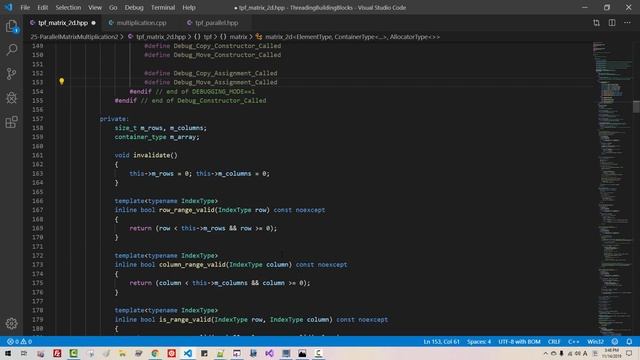Select language mode C++ in status bar
The height and width of the screenshot is (360, 640).
573,342
